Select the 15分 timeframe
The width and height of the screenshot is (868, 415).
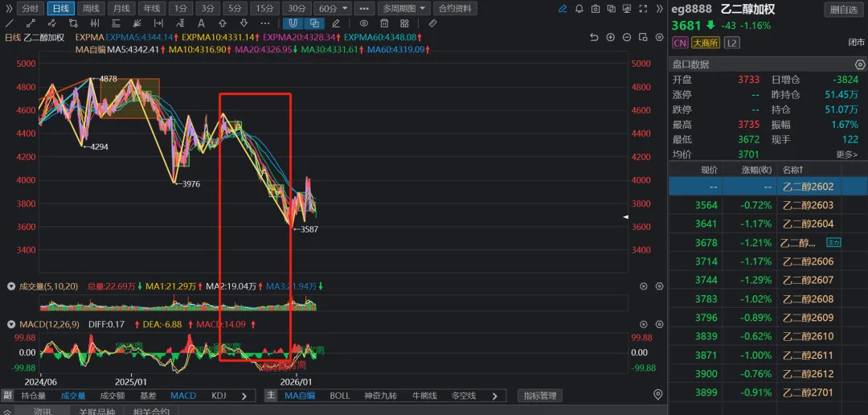coord(264,8)
